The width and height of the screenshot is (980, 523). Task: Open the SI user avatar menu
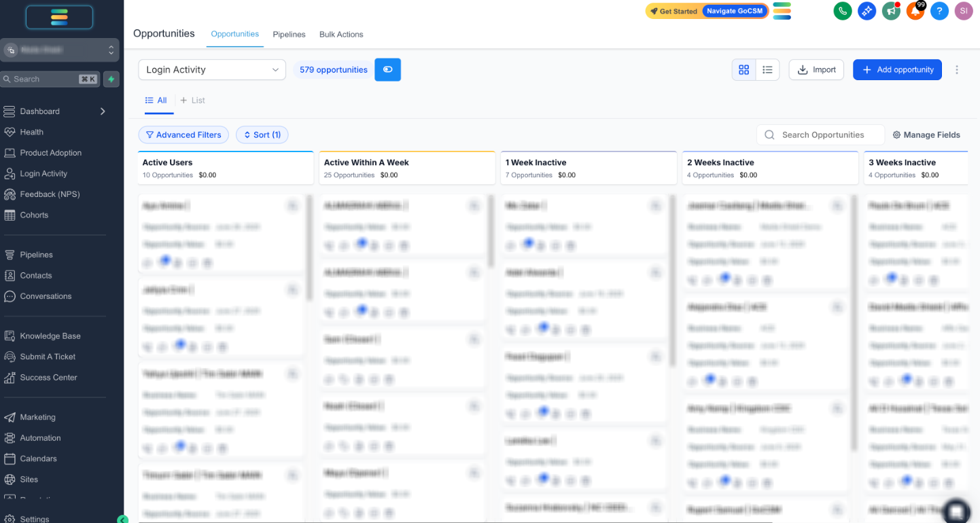(x=964, y=11)
